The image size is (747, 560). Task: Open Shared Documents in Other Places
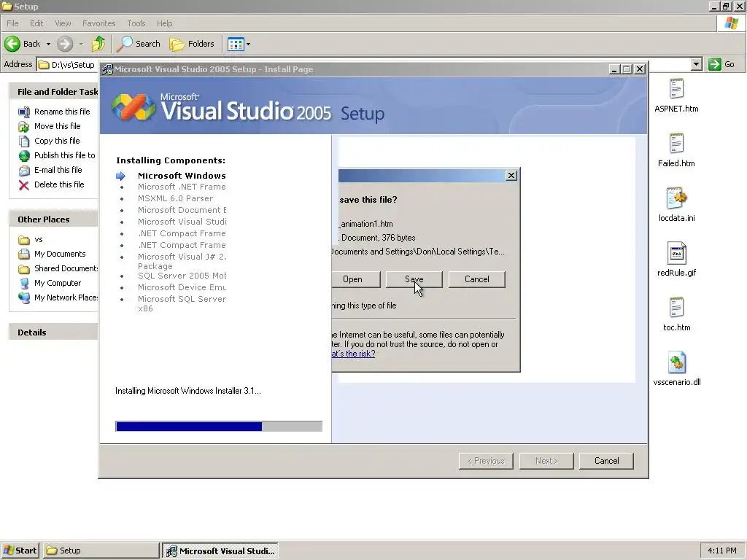click(x=66, y=268)
